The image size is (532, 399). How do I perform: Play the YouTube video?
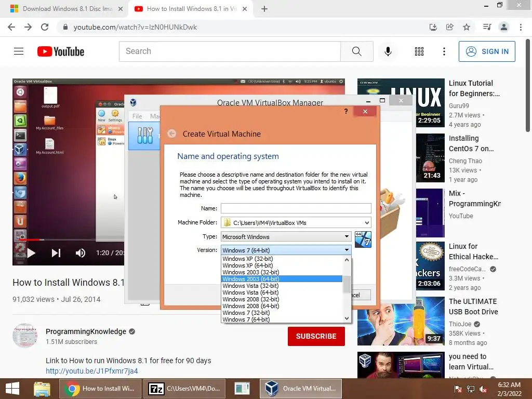[31, 253]
